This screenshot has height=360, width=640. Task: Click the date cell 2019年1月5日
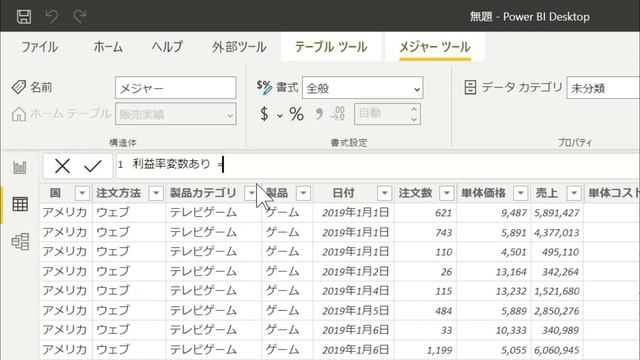pyautogui.click(x=353, y=311)
